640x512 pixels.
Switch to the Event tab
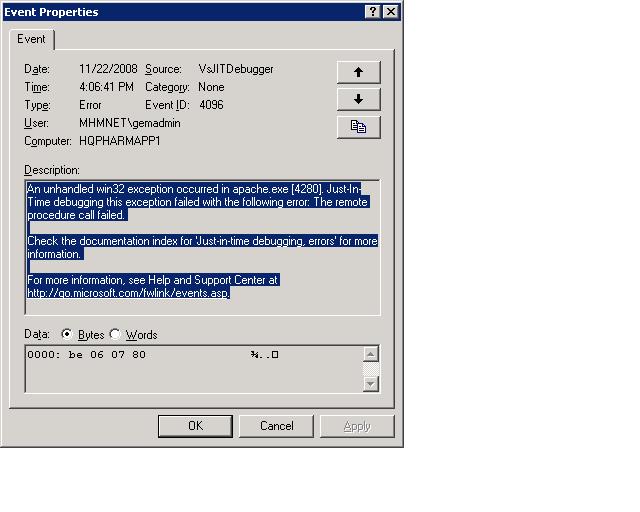tap(31, 39)
